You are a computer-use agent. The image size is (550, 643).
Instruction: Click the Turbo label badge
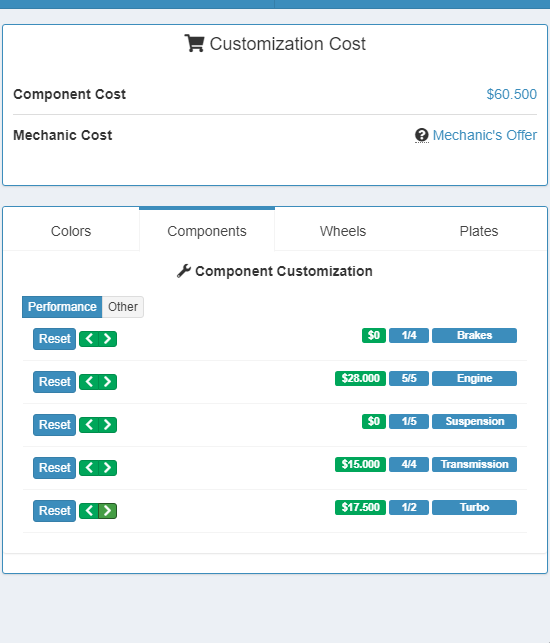(x=474, y=507)
